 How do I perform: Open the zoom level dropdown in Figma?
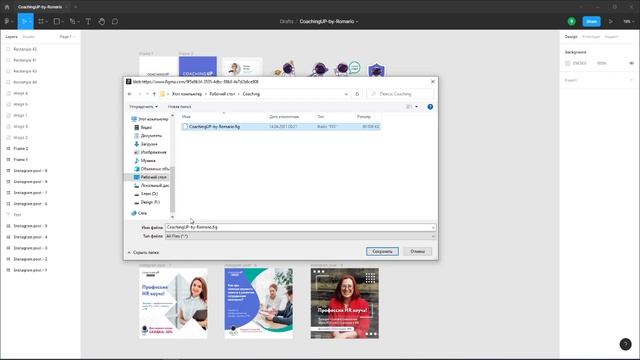[628, 21]
